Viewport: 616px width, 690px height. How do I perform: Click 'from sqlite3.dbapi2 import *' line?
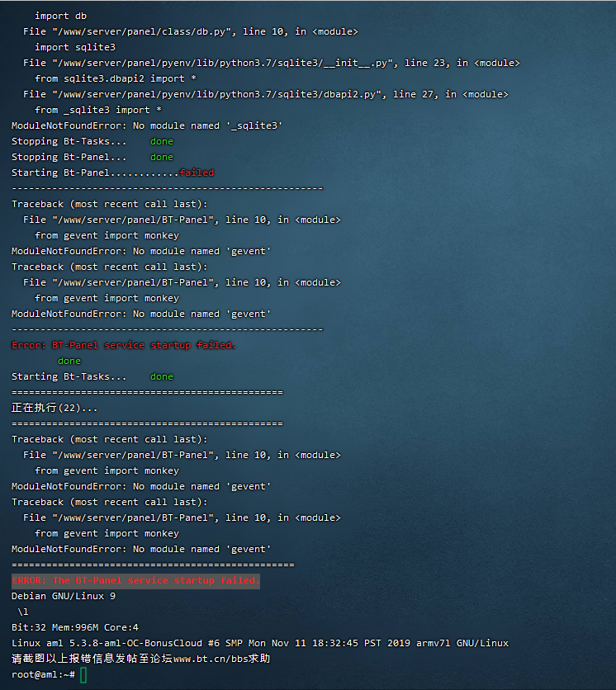click(x=116, y=78)
